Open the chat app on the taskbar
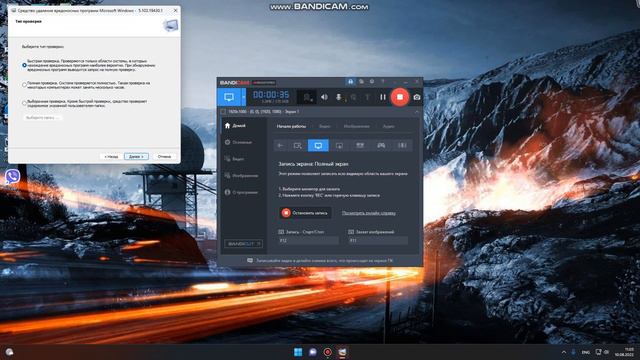This screenshot has height=360, width=640. tap(313, 352)
